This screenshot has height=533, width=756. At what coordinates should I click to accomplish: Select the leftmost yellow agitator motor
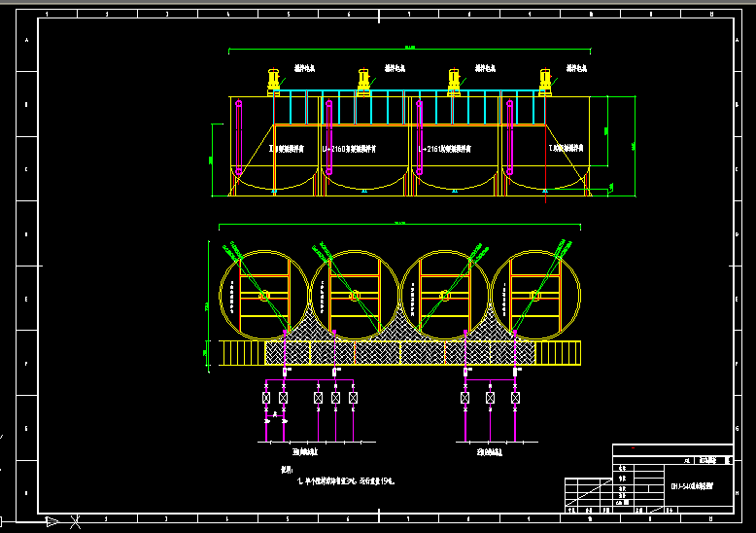click(x=273, y=82)
